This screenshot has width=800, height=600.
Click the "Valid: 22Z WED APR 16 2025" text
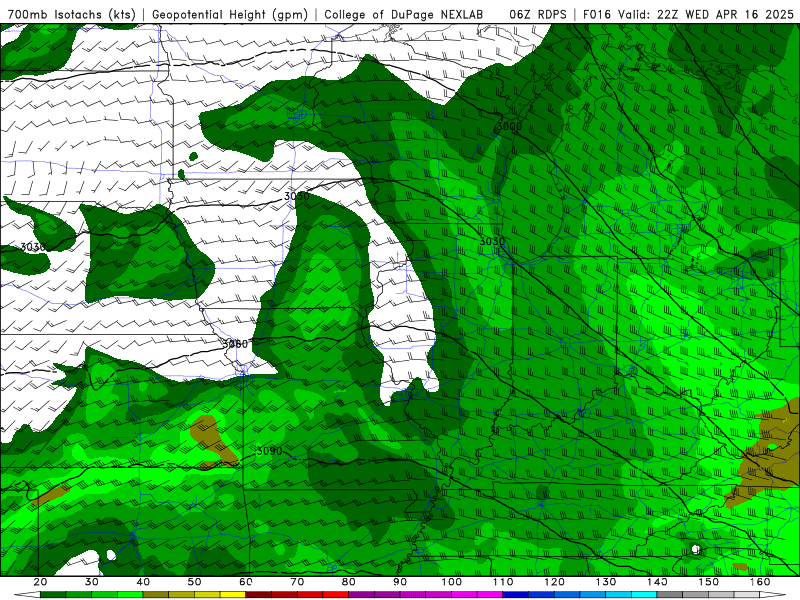(706, 14)
